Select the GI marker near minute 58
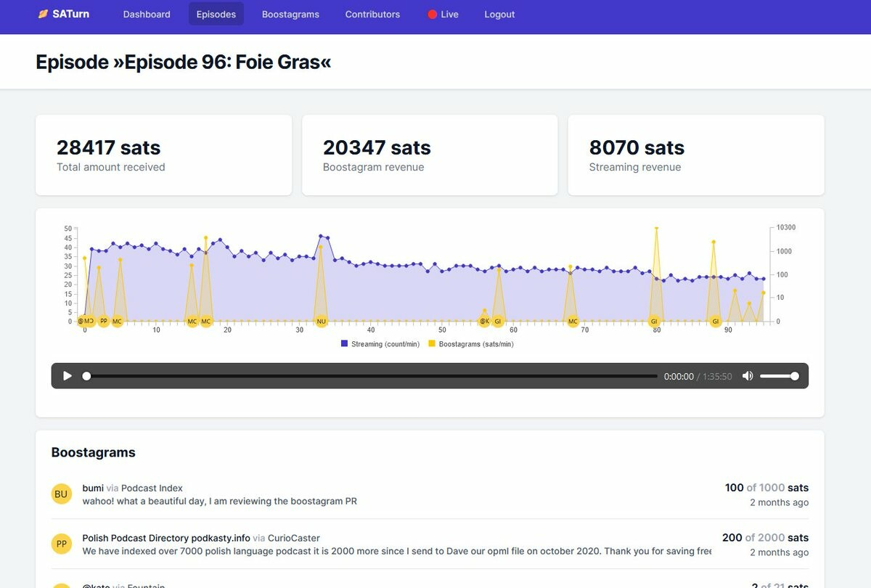The height and width of the screenshot is (588, 871). [498, 321]
